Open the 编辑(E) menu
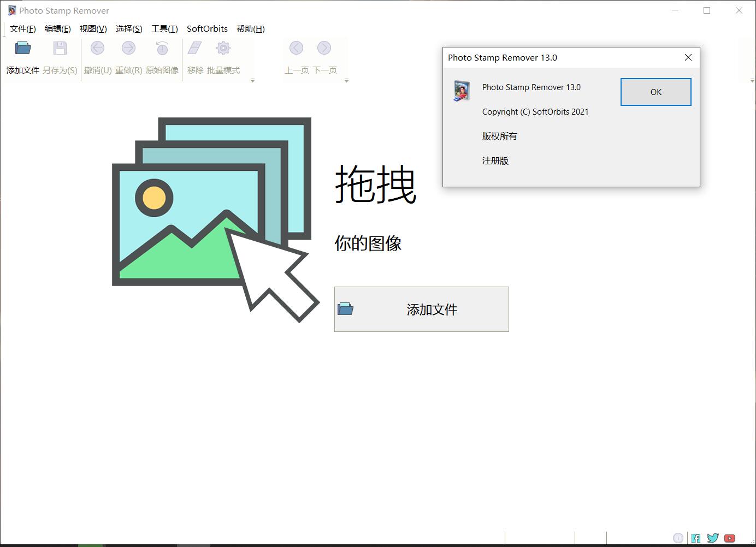This screenshot has width=756, height=547. tap(58, 29)
